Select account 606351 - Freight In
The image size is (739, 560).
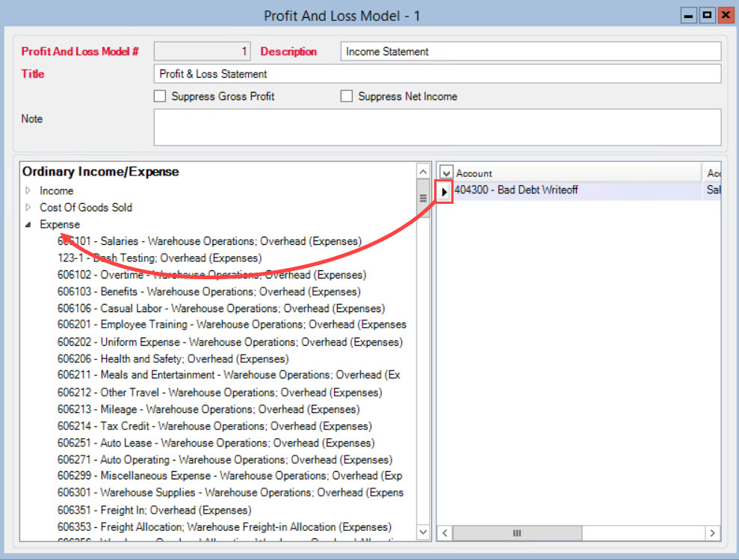point(154,510)
